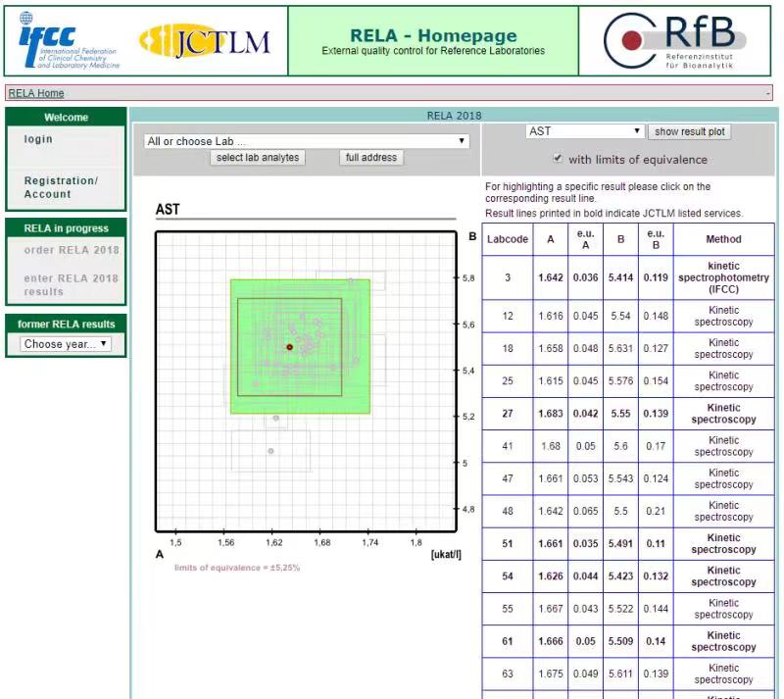This screenshot has width=784, height=699.
Task: Expand the 'Choose year...' dropdown
Action: click(66, 344)
